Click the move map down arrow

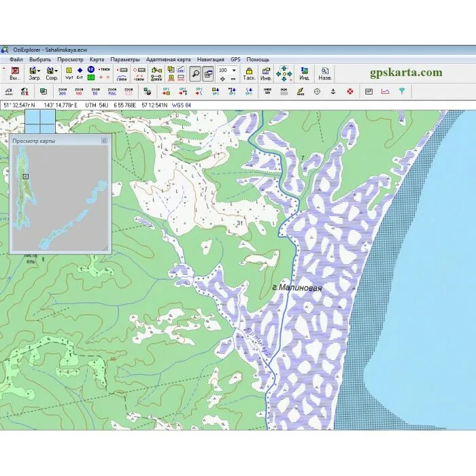point(284,80)
